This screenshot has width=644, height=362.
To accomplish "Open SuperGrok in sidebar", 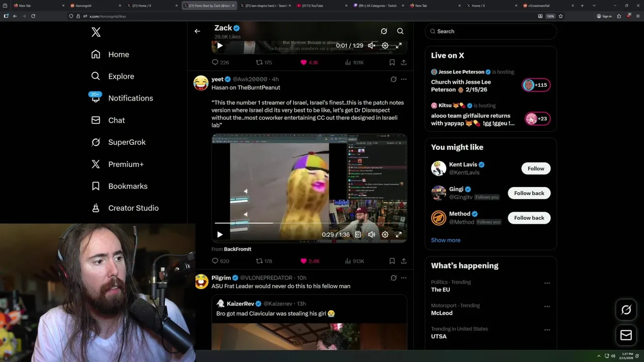I will (118, 142).
